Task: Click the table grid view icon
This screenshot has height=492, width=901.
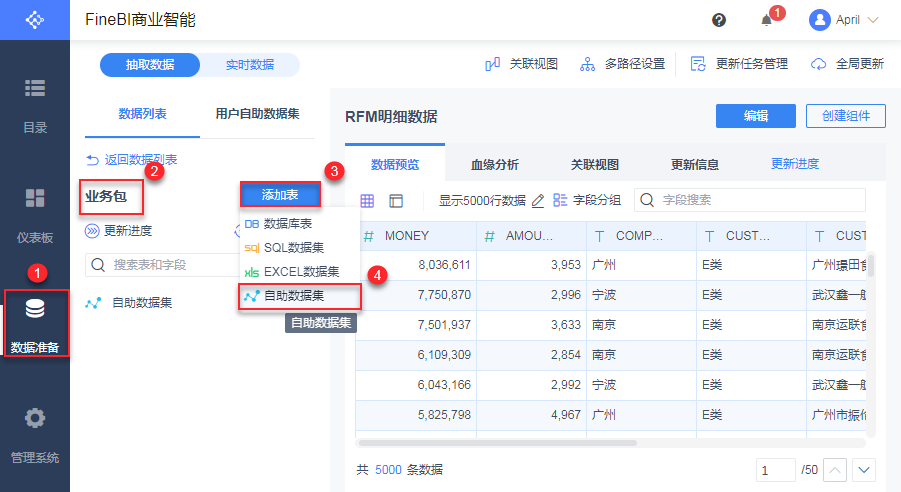Action: click(x=367, y=200)
